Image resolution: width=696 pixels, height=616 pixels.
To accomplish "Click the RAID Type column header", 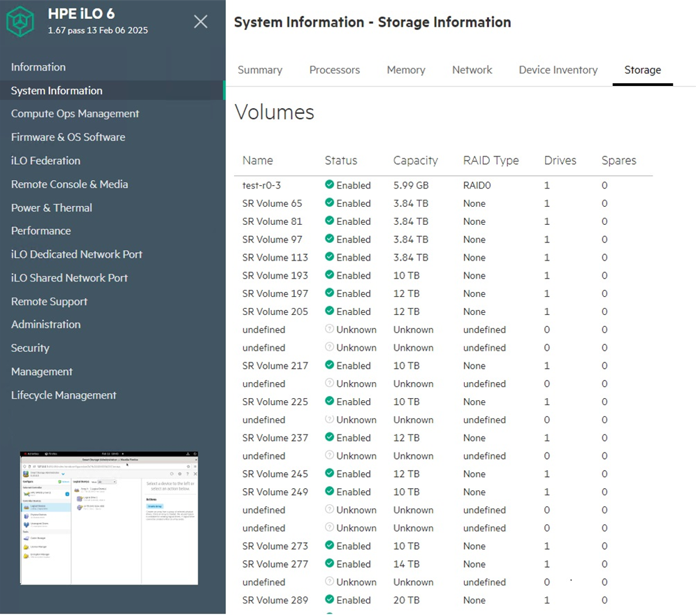I will 491,161.
